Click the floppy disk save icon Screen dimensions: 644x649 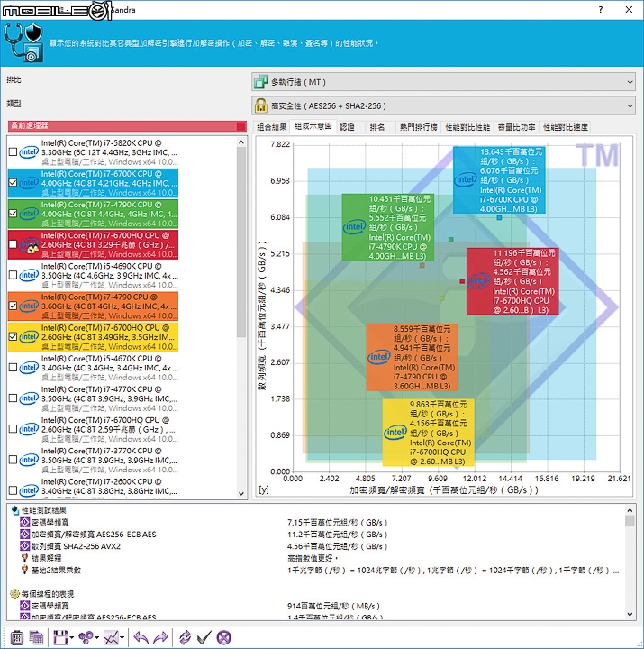(x=60, y=637)
